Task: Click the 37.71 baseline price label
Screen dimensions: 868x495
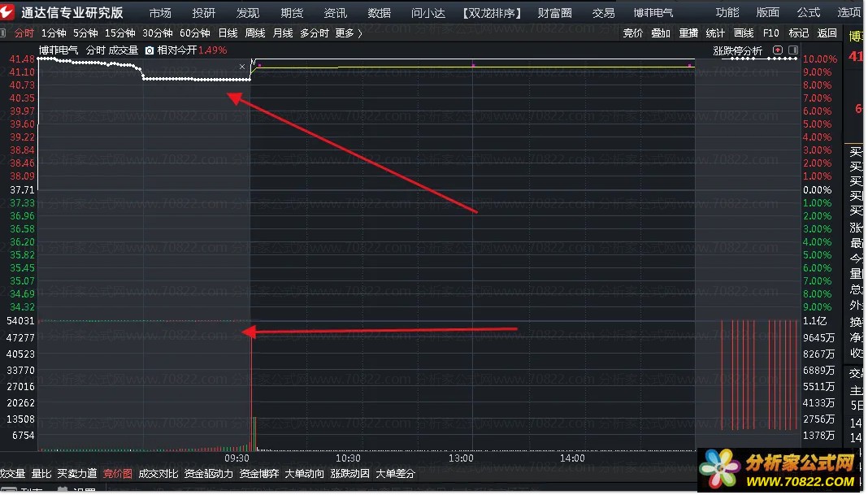Action: pyautogui.click(x=22, y=190)
